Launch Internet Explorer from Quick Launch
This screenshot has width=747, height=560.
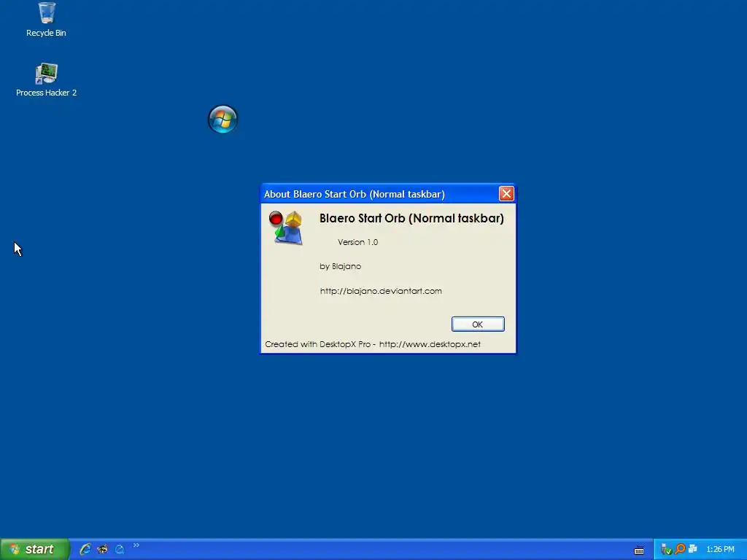click(x=85, y=549)
